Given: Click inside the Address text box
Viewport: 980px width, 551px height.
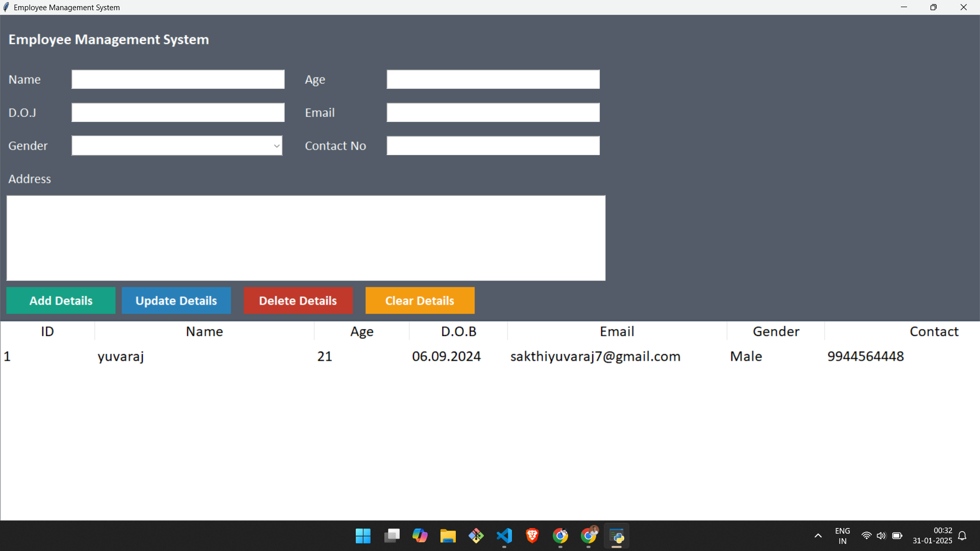Looking at the screenshot, I should [306, 238].
